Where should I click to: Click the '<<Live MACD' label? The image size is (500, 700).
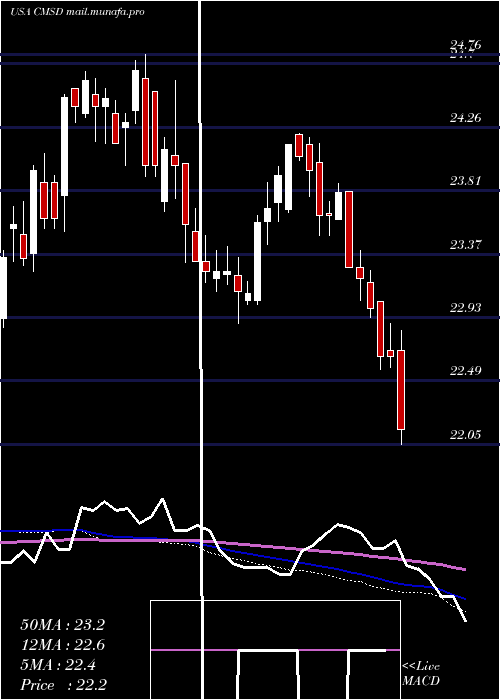tap(421, 673)
